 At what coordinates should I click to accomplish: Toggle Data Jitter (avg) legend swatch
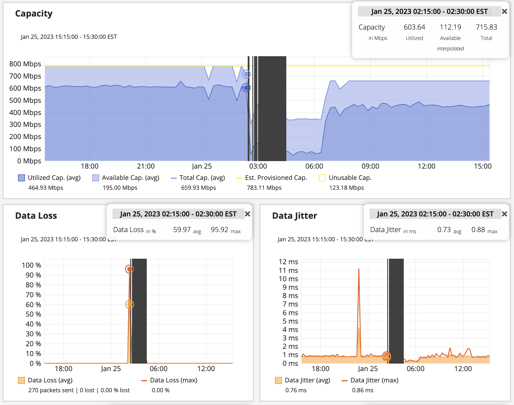point(278,380)
